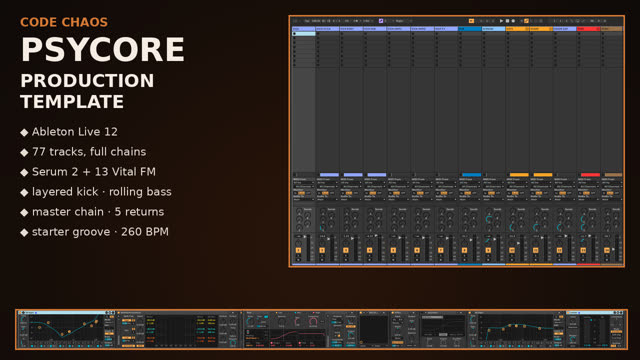Arm track 7 for recording

pos(440,260)
